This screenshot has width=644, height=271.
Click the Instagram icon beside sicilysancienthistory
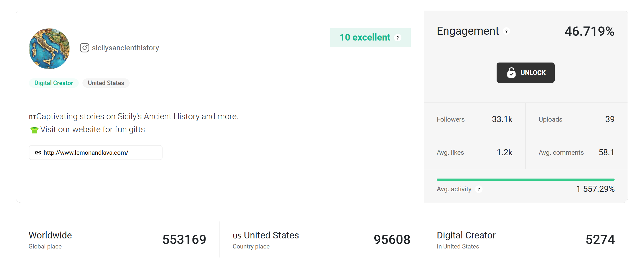click(84, 48)
